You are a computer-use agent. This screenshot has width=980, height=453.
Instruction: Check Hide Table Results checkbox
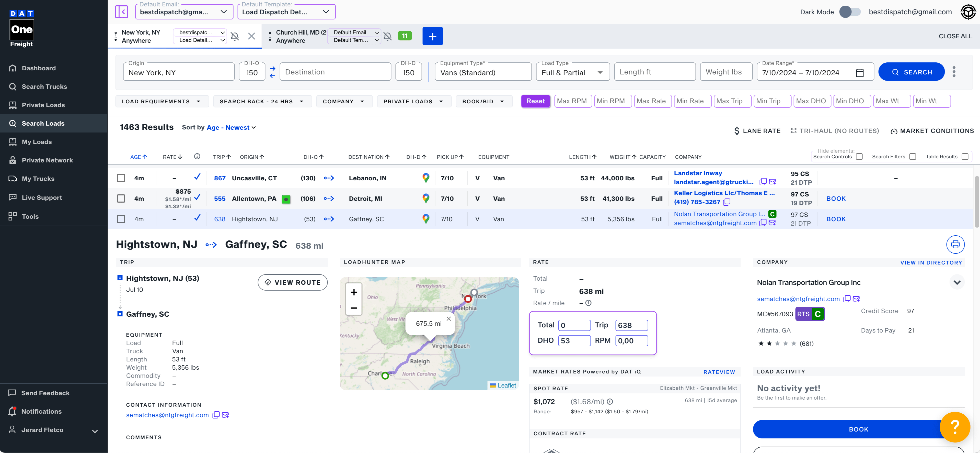pos(965,157)
